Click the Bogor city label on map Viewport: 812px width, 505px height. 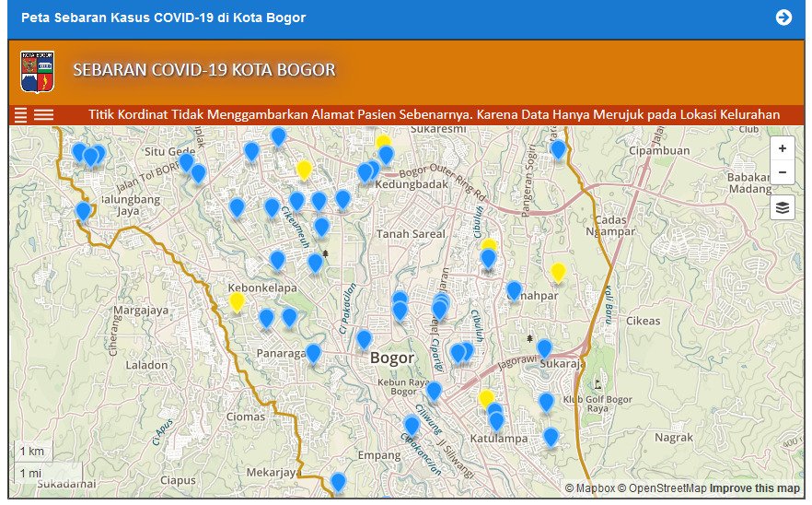392,358
